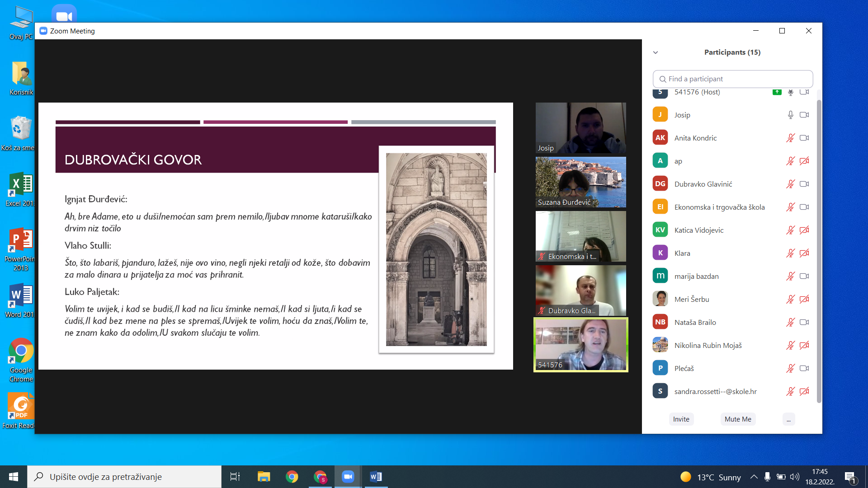Select Suzana Đurđević's video thumbnail

[x=581, y=182]
